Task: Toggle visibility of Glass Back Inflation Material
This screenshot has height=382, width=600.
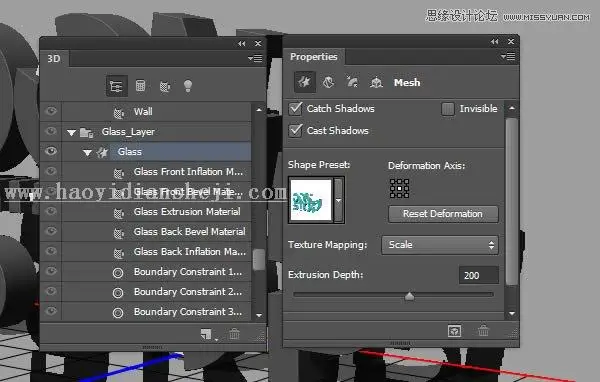Action: 51,251
